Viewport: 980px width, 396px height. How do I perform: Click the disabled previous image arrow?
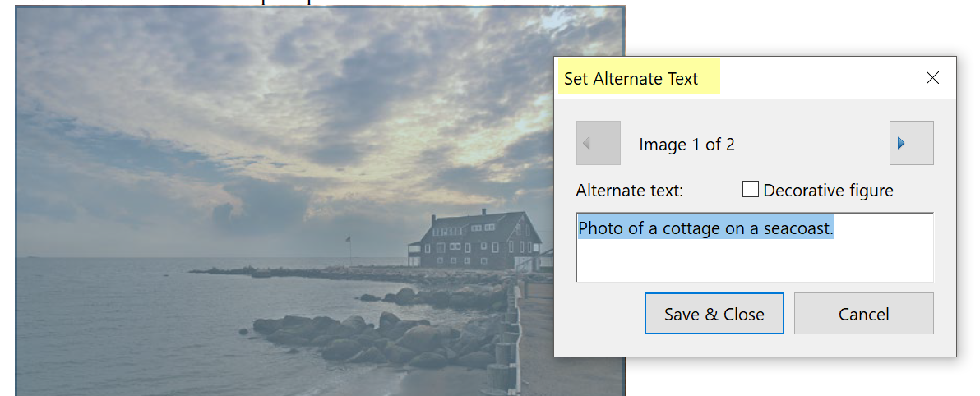(598, 143)
